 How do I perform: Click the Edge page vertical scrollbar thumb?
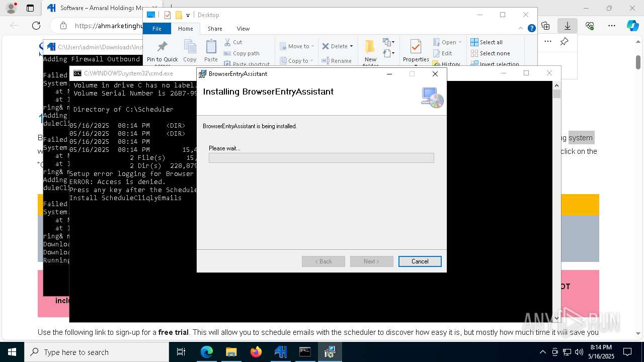[x=638, y=62]
